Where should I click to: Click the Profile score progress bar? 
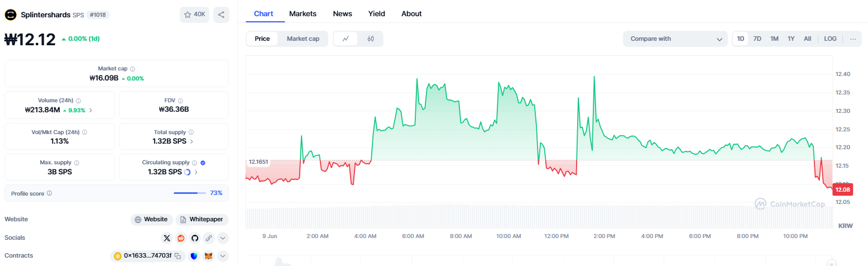pyautogui.click(x=190, y=193)
